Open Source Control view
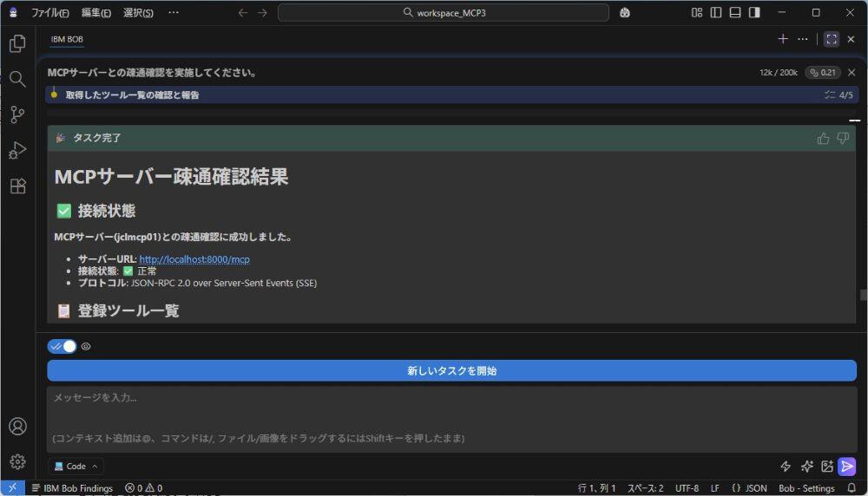The width and height of the screenshot is (868, 496). [17, 114]
